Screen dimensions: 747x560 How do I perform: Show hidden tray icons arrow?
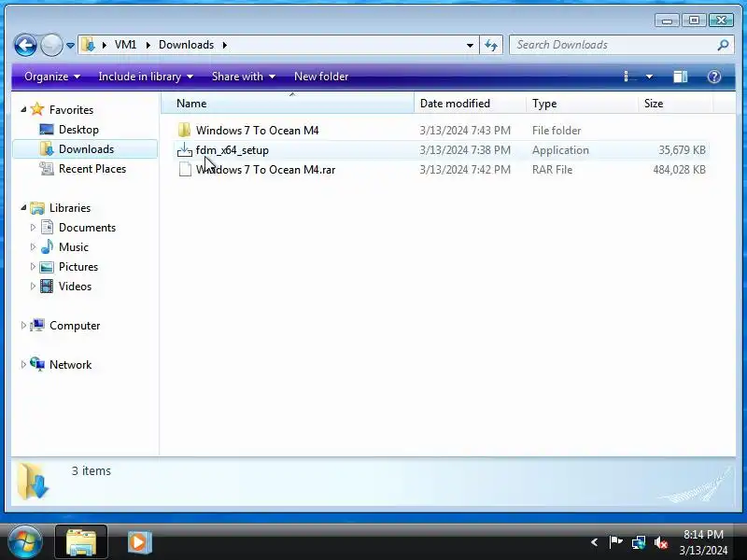click(x=594, y=542)
